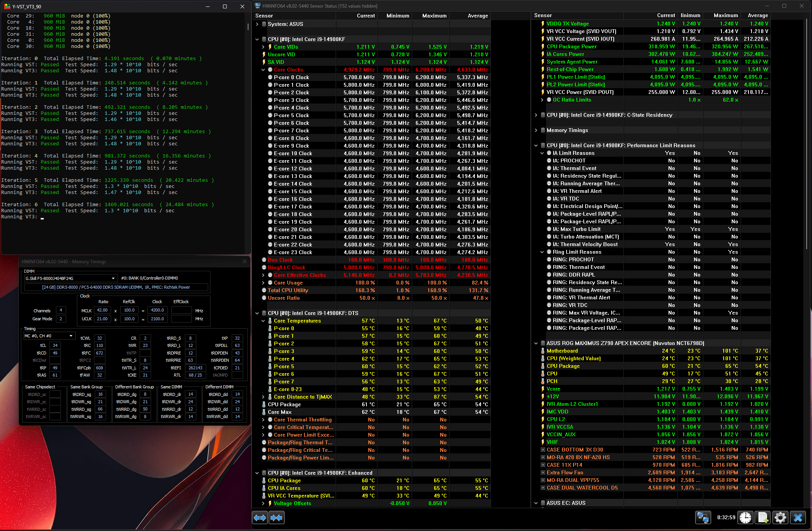Click the HWiNFO64 Sensor Status title icon

click(x=258, y=6)
